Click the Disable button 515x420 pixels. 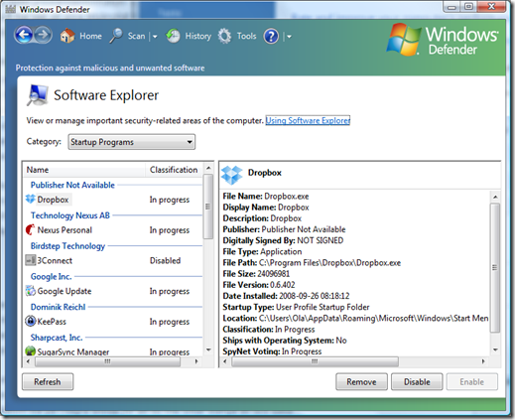click(417, 381)
